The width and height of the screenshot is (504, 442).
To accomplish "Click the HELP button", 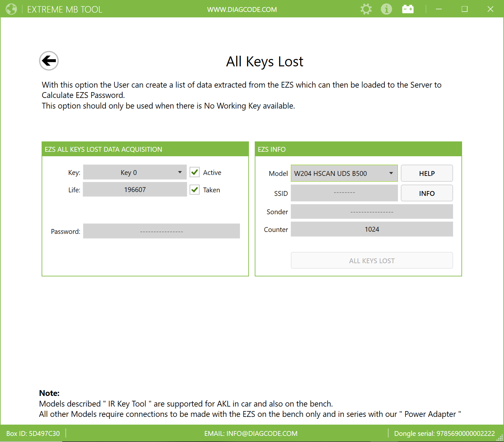I will coord(427,173).
